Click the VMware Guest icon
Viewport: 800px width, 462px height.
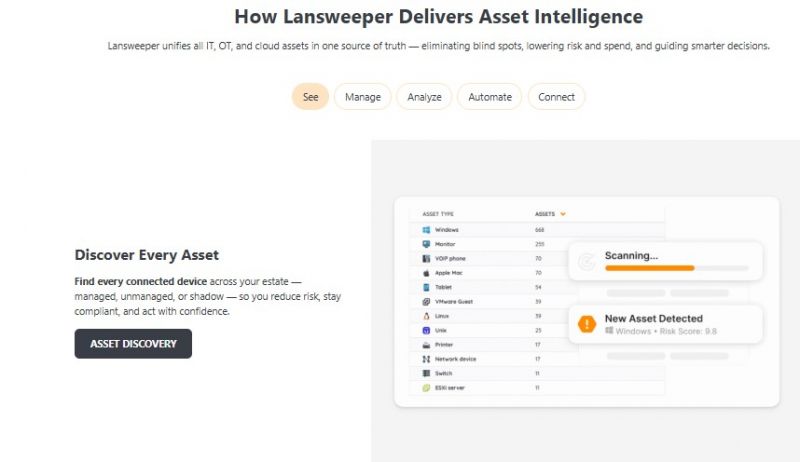(x=426, y=301)
